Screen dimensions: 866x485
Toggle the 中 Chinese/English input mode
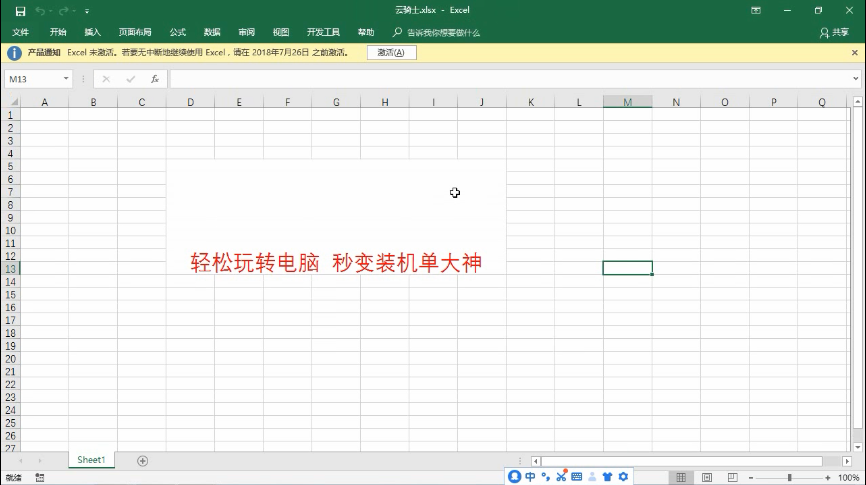(x=530, y=476)
